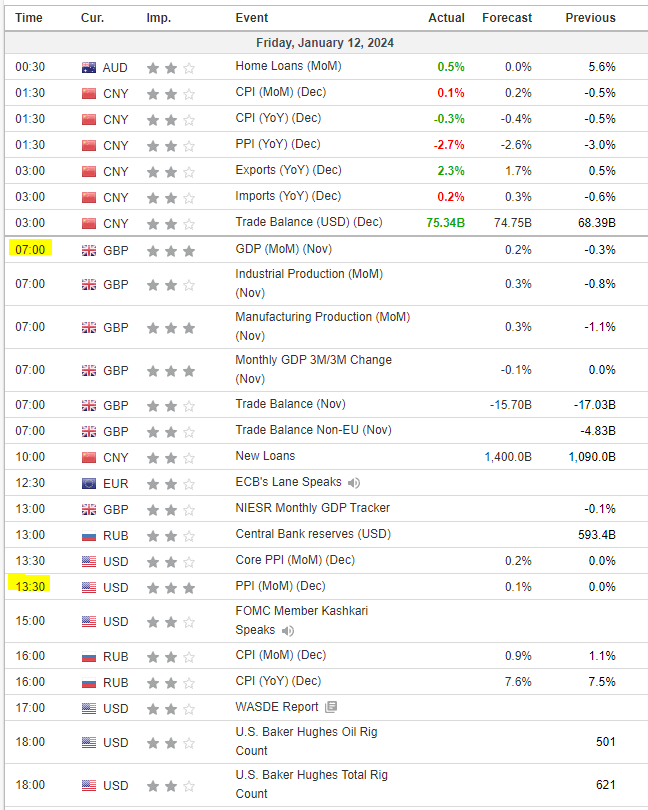Click the Russian flag in Central Bank reserves row

point(89,535)
